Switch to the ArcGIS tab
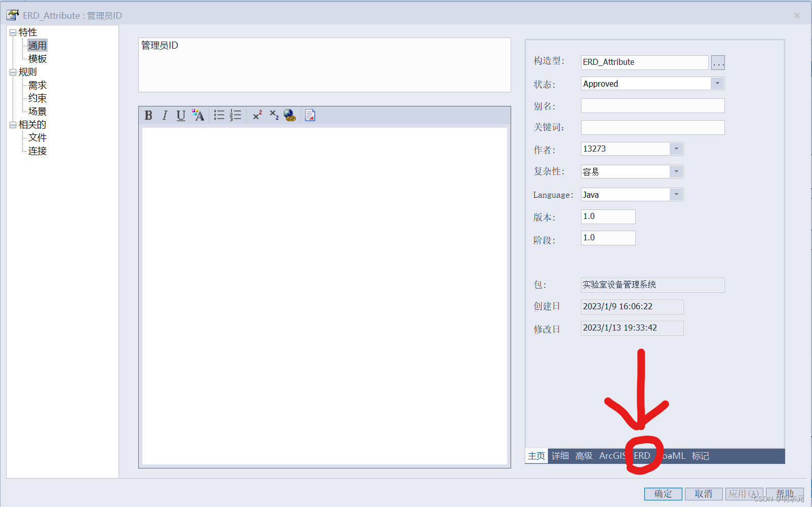 point(612,456)
